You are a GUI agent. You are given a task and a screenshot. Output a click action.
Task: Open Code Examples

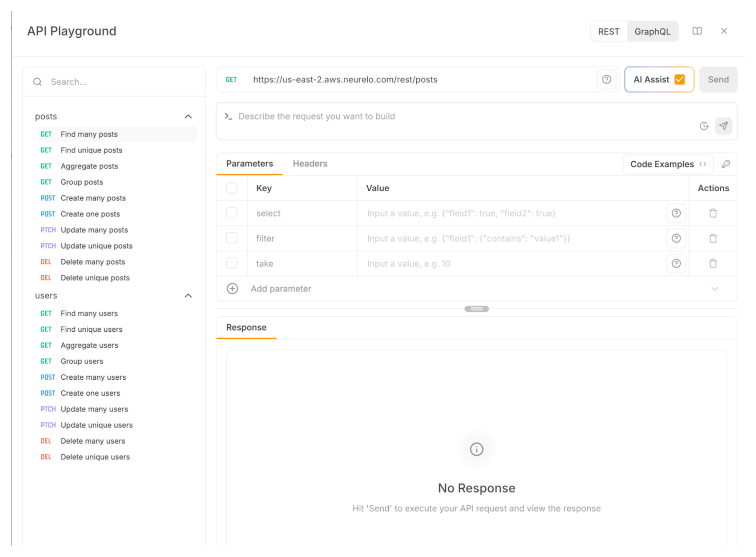[668, 164]
